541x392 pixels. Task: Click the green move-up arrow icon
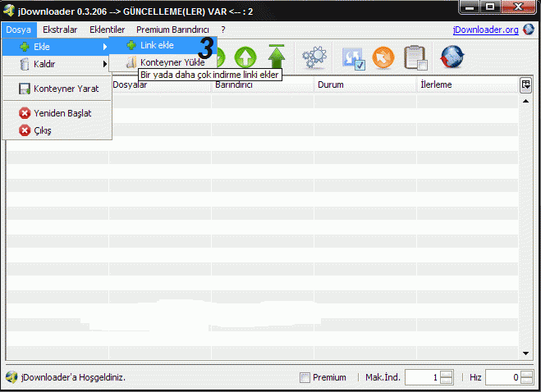click(x=245, y=57)
